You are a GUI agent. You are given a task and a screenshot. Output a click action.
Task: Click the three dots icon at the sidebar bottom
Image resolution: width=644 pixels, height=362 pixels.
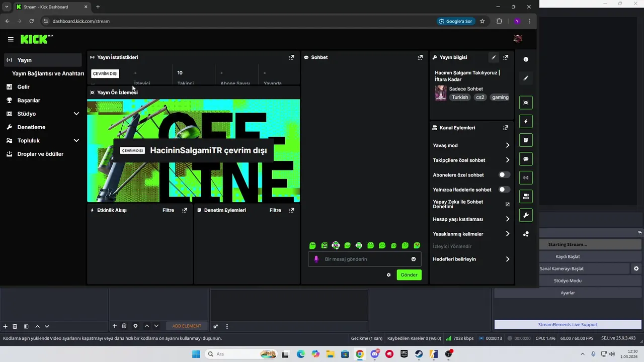526,234
